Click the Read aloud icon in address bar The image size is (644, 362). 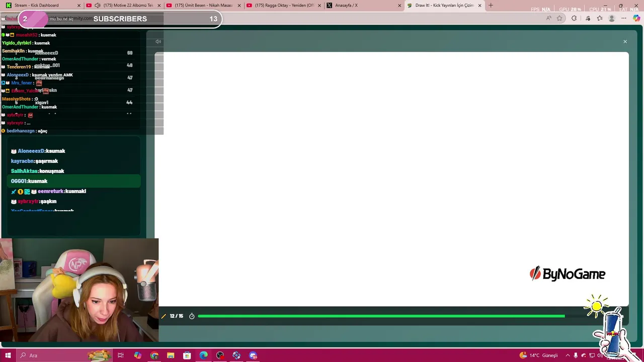pos(548,19)
